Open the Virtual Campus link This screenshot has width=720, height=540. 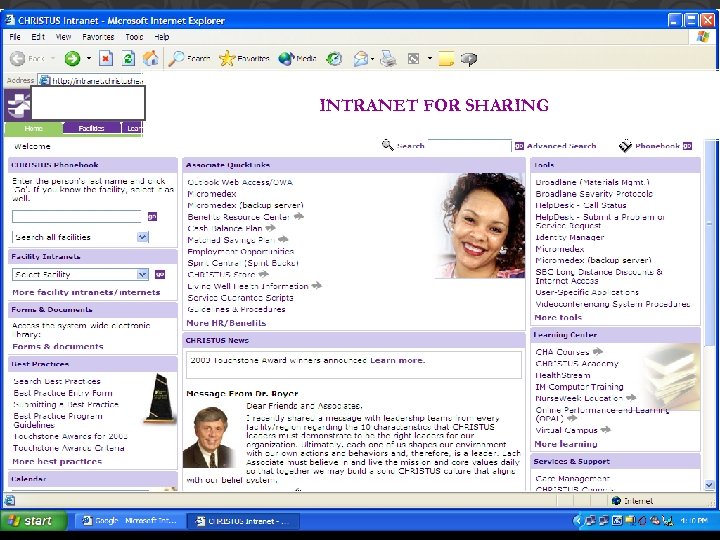coord(566,430)
